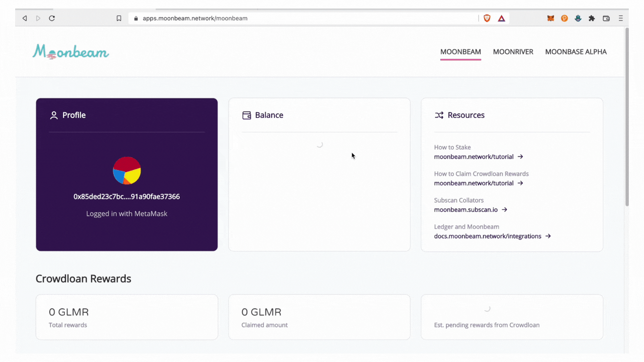
Task: Click the account address 0x85ded23c7bc....91a90fae37366
Action: [127, 197]
